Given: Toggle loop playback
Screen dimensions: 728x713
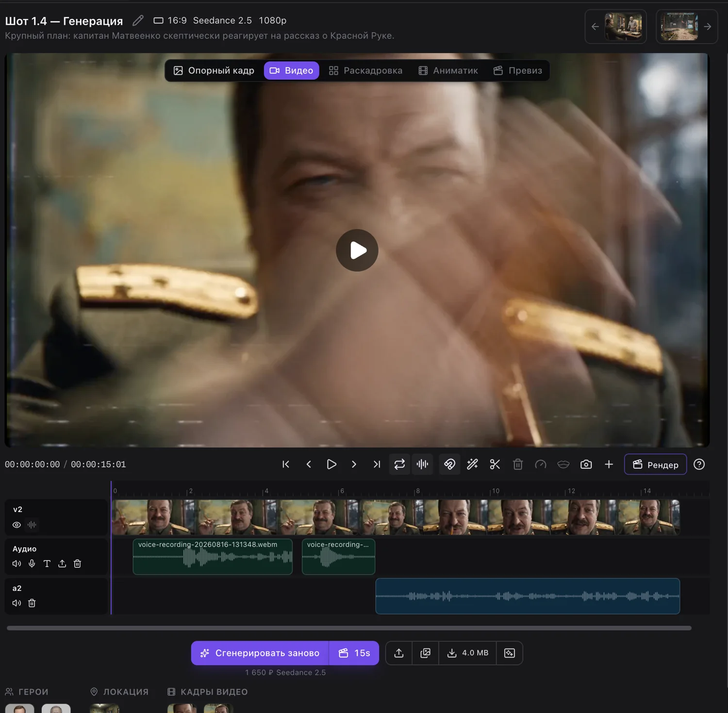Looking at the screenshot, I should coord(399,464).
